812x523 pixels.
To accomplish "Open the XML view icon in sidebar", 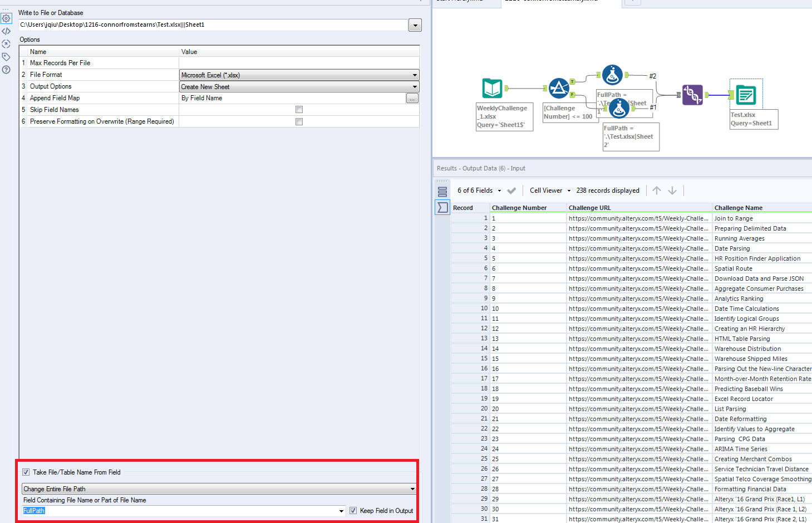I will click(6, 31).
